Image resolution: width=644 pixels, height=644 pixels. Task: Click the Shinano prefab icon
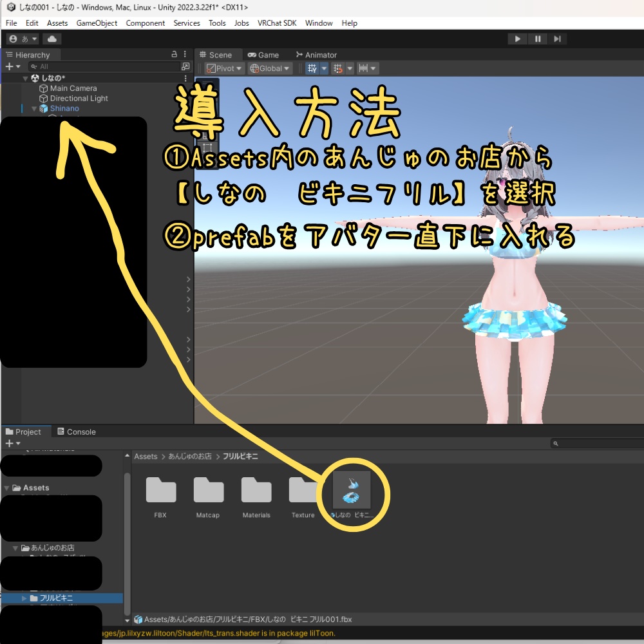[x=44, y=108]
